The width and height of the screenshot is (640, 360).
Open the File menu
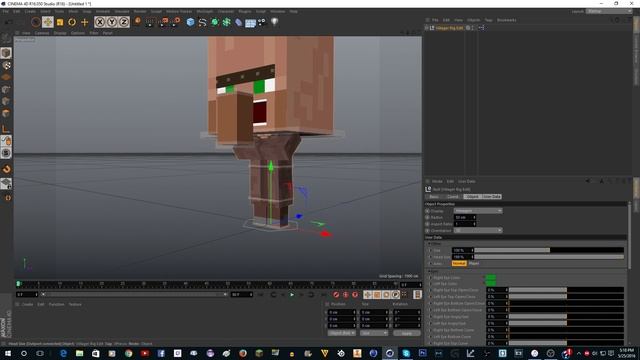click(x=5, y=11)
